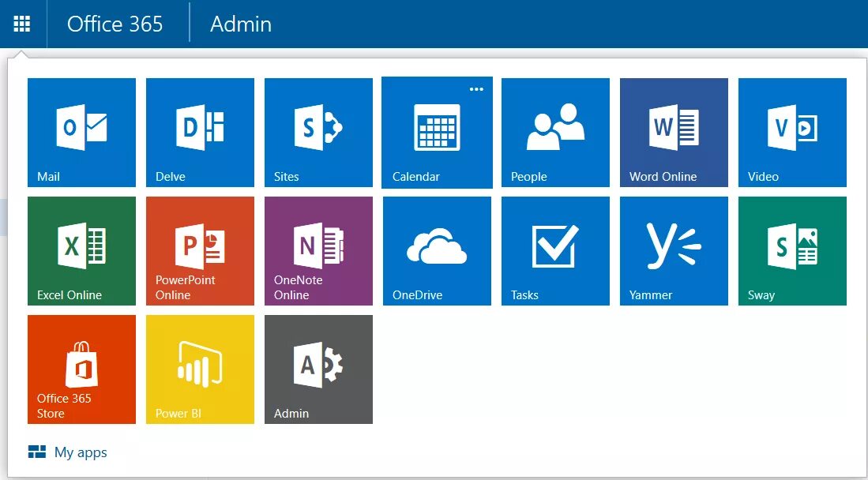The width and height of the screenshot is (868, 480).
Task: Open the Mail app tile
Action: (x=81, y=133)
